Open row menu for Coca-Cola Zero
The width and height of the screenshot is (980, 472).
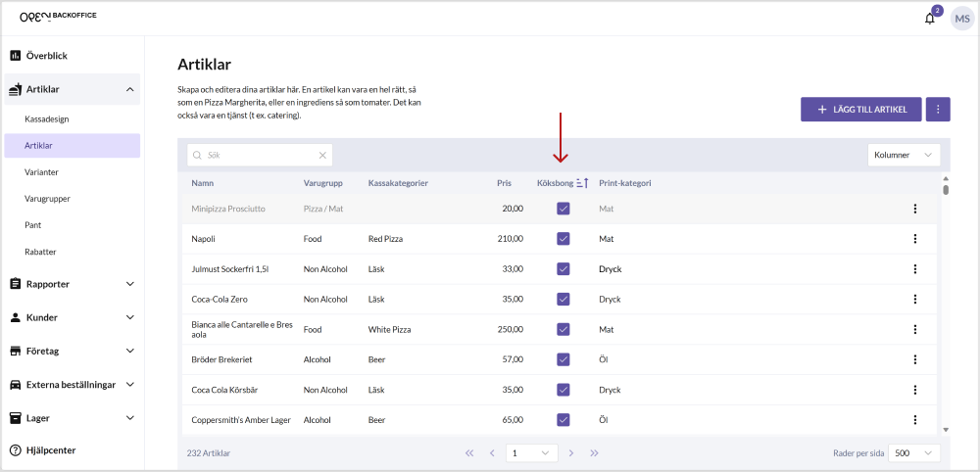[914, 300]
